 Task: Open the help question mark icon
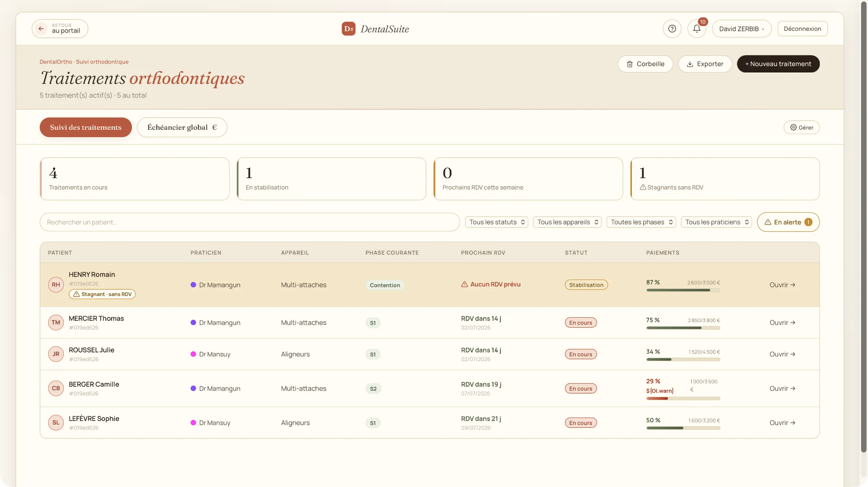click(x=672, y=29)
